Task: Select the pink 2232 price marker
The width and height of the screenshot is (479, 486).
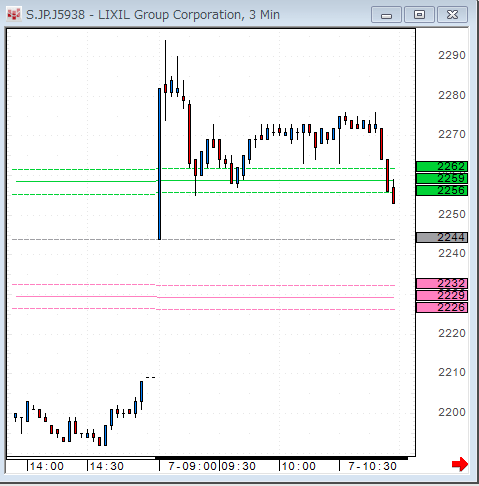Action: click(x=442, y=283)
